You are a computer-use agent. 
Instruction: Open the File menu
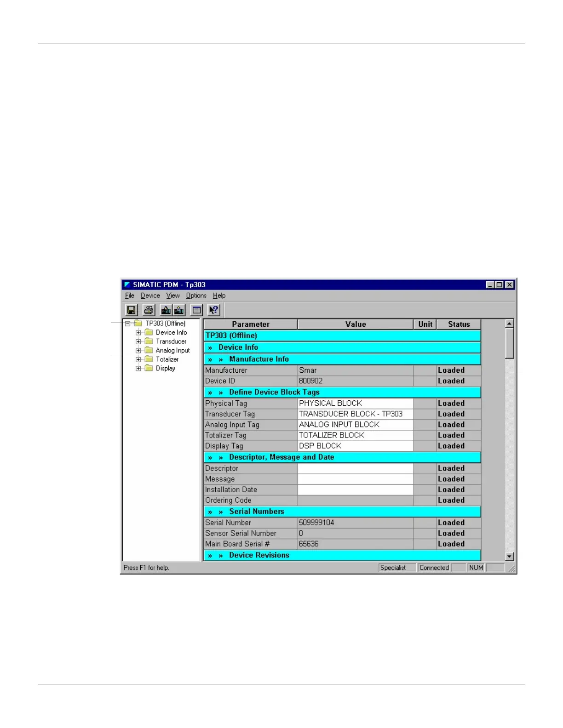130,296
